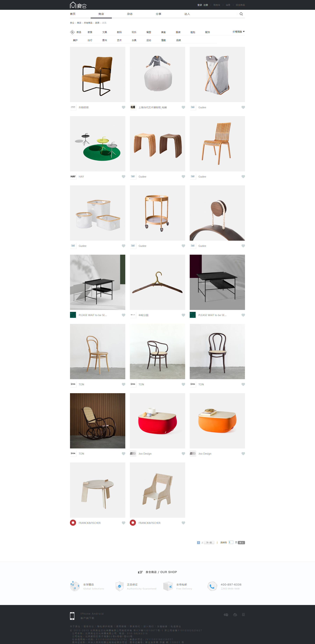Image resolution: width=315 pixels, height=644 pixels.
Task: Like the orange armchair with heart icon
Action: [123, 107]
